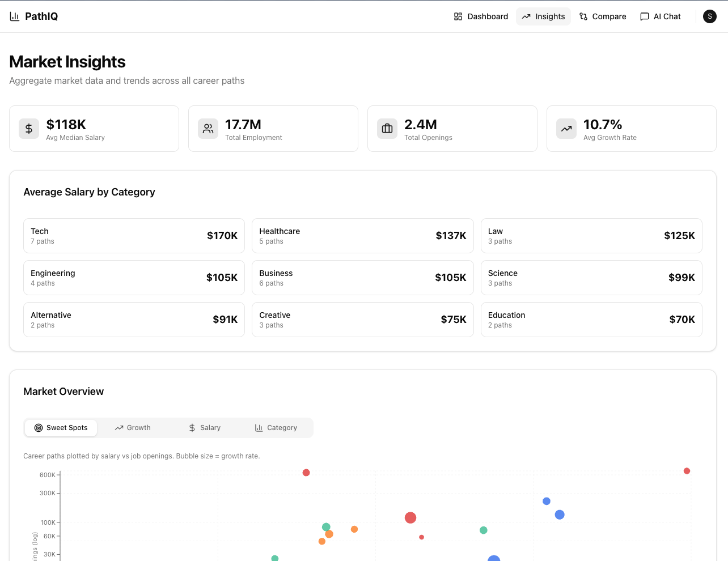This screenshot has width=728, height=561.
Task: Click the largest red bubble in the chart
Action: (410, 517)
